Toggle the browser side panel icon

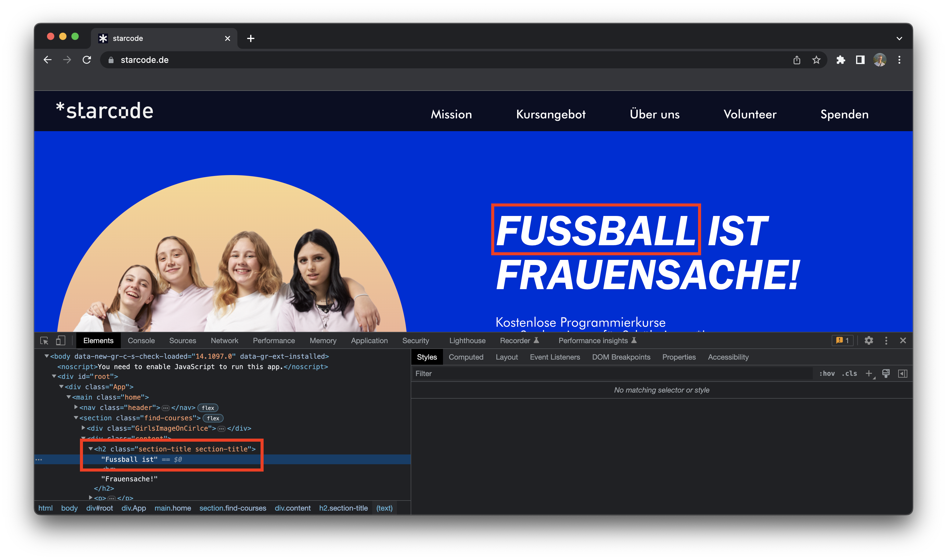(x=860, y=59)
